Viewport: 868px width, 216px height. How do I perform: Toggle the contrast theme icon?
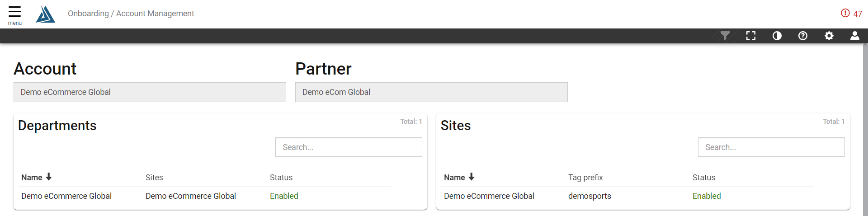click(x=777, y=36)
